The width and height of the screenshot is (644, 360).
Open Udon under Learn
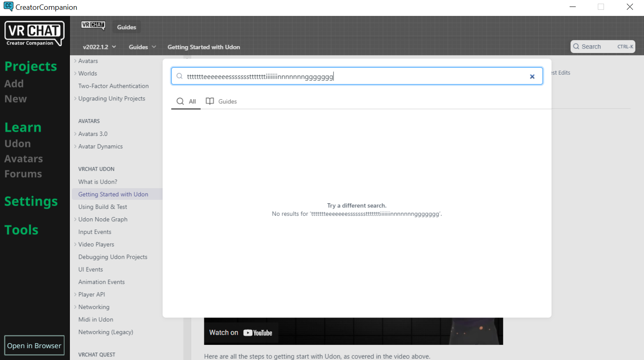pos(18,144)
